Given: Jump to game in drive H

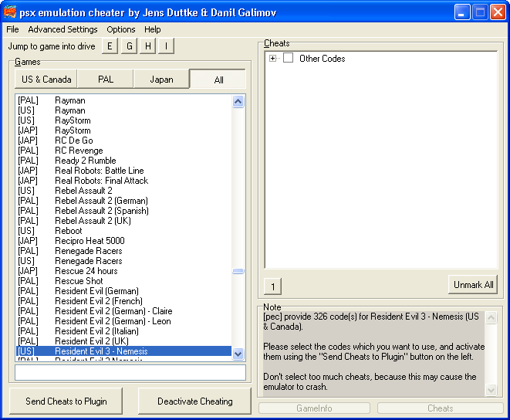Looking at the screenshot, I should (x=148, y=46).
